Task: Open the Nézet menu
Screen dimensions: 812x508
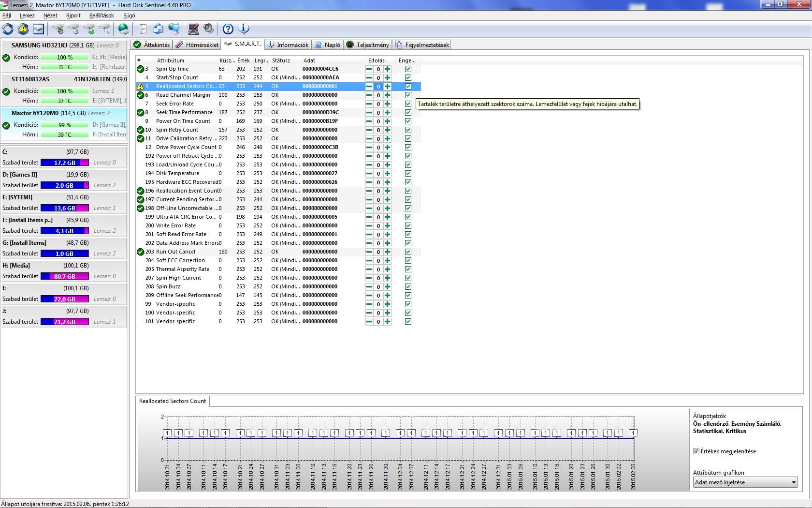Action: pyautogui.click(x=50, y=15)
